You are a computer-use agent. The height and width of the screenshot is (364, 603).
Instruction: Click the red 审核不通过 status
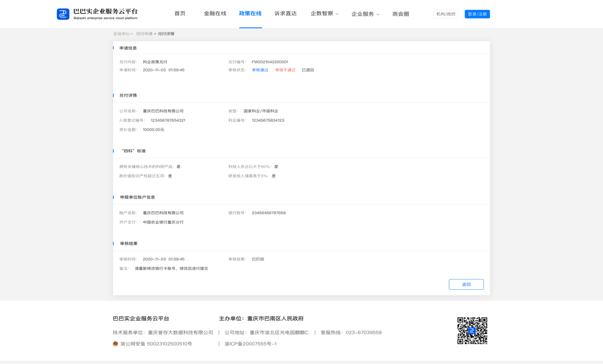tap(285, 70)
